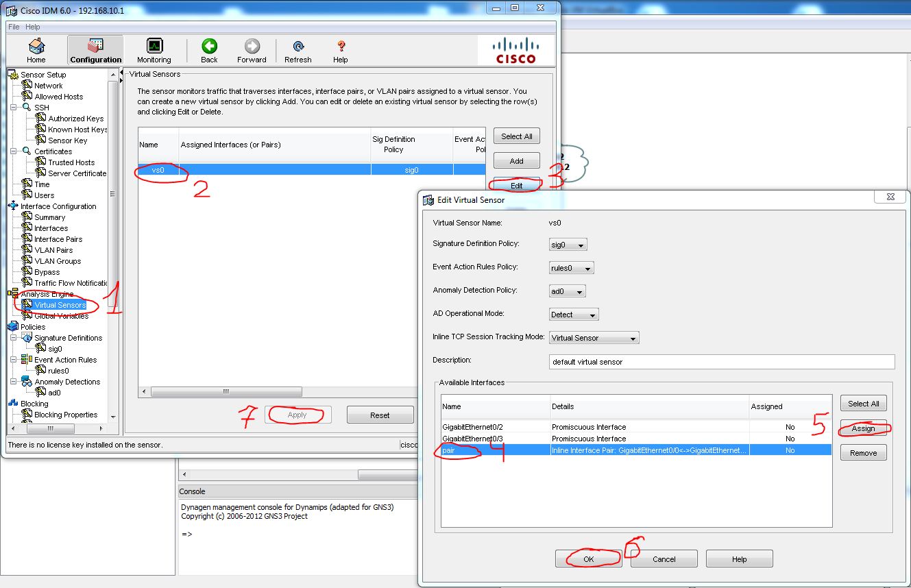This screenshot has width=911, height=588.
Task: Click the Interface Configuration icon
Action: (13, 206)
